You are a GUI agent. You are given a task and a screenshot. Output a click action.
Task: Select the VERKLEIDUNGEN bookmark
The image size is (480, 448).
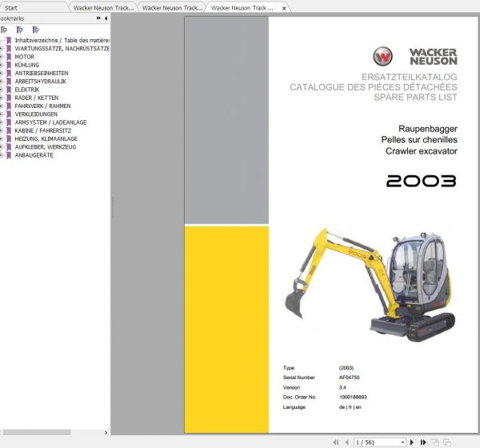point(36,114)
